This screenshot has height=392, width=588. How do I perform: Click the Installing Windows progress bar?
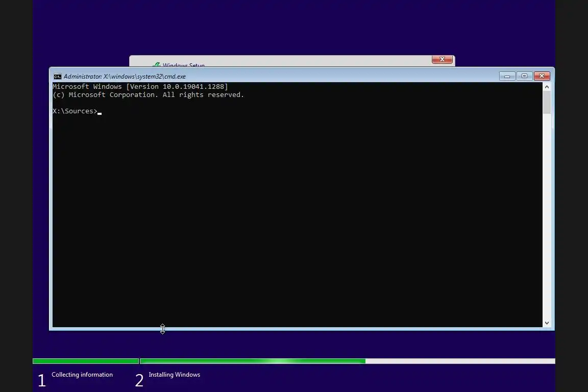[348, 361]
